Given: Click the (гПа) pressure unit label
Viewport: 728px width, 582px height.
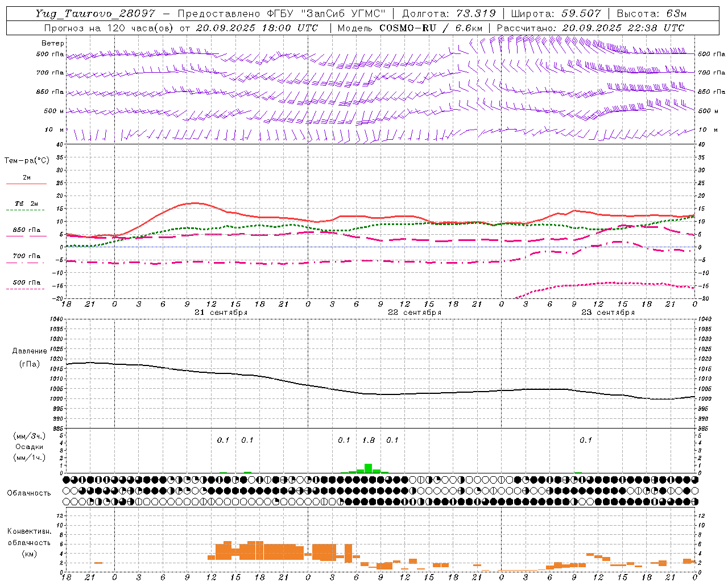Looking at the screenshot, I should (29, 364).
